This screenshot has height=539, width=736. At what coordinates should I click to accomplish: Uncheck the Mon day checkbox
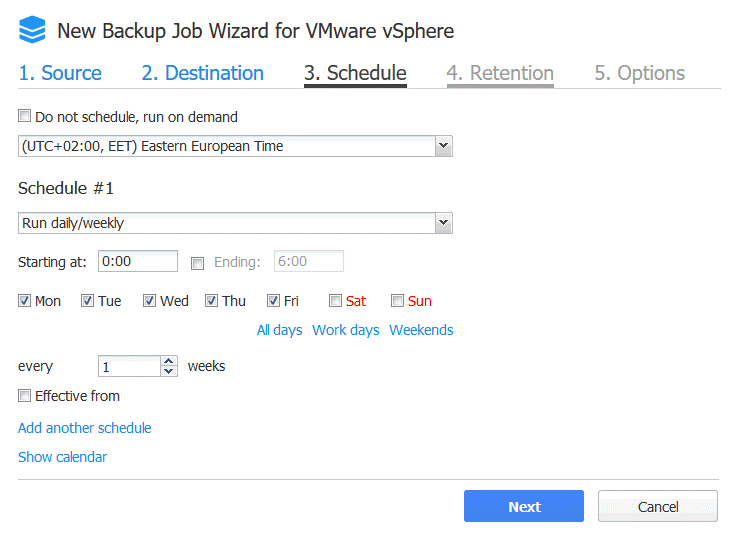25,300
